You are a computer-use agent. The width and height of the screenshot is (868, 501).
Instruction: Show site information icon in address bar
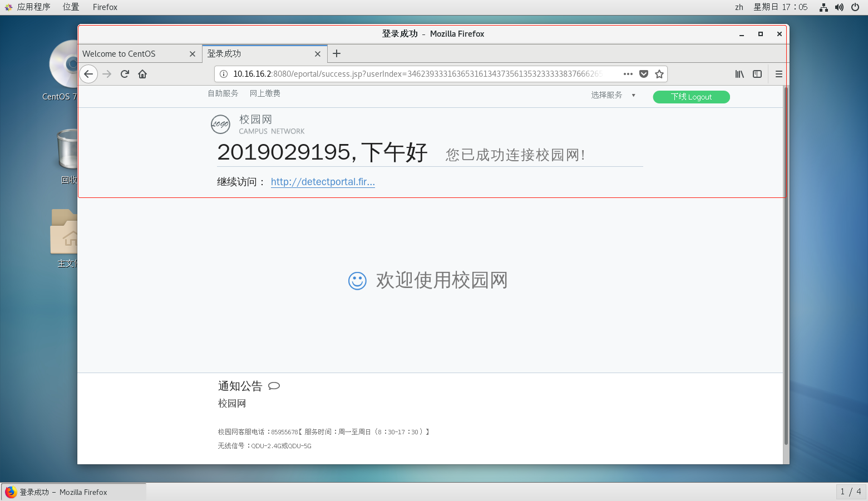click(224, 74)
